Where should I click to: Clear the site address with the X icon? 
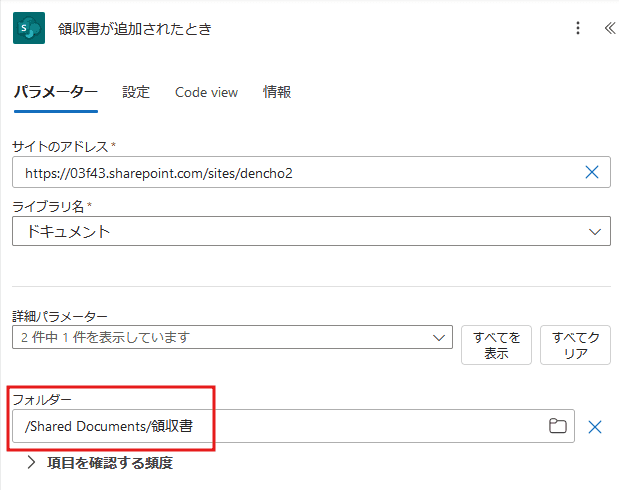click(x=591, y=172)
